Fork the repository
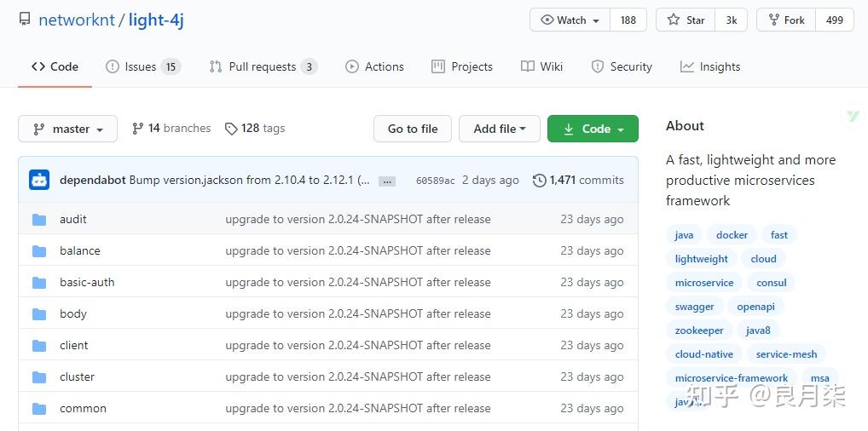868x431 pixels. pyautogui.click(x=785, y=20)
